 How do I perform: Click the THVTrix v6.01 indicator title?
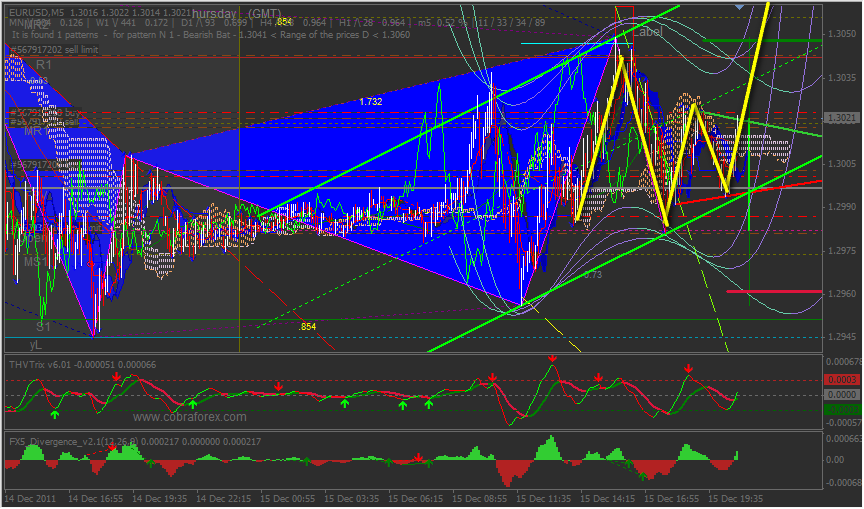(x=83, y=365)
